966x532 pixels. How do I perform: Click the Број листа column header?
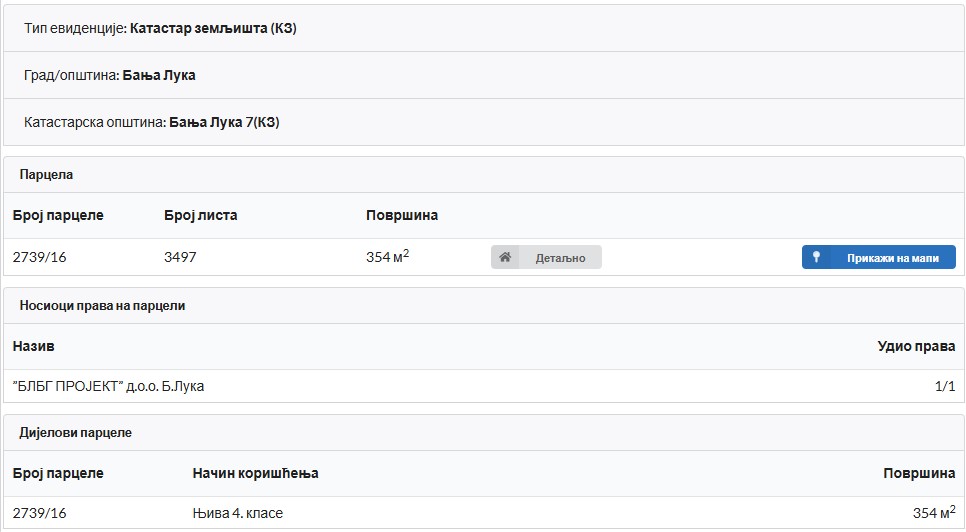coord(200,215)
